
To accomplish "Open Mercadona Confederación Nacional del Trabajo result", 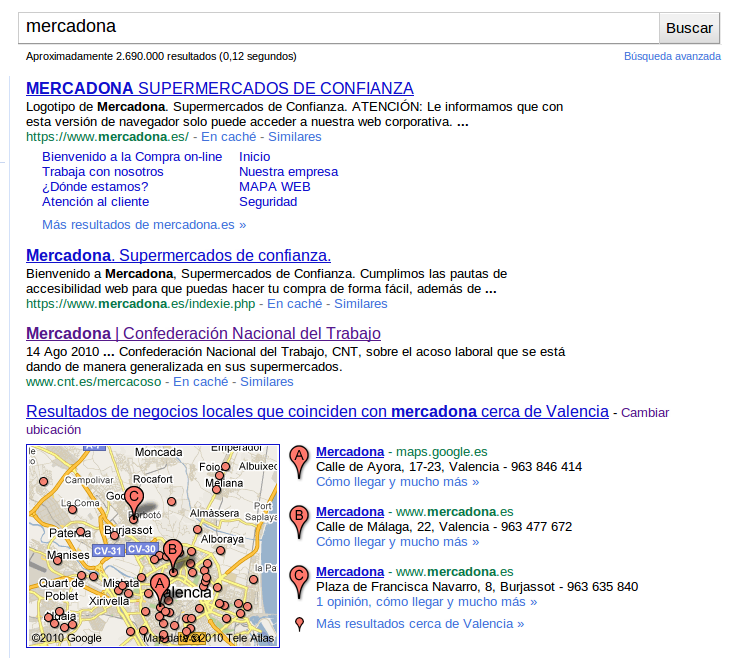I will pyautogui.click(x=203, y=333).
